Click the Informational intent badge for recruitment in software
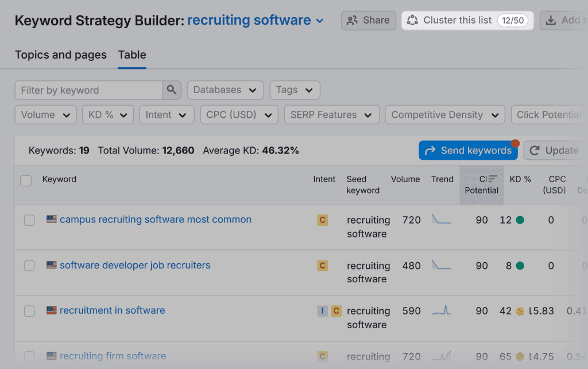The image size is (588, 369). click(323, 311)
